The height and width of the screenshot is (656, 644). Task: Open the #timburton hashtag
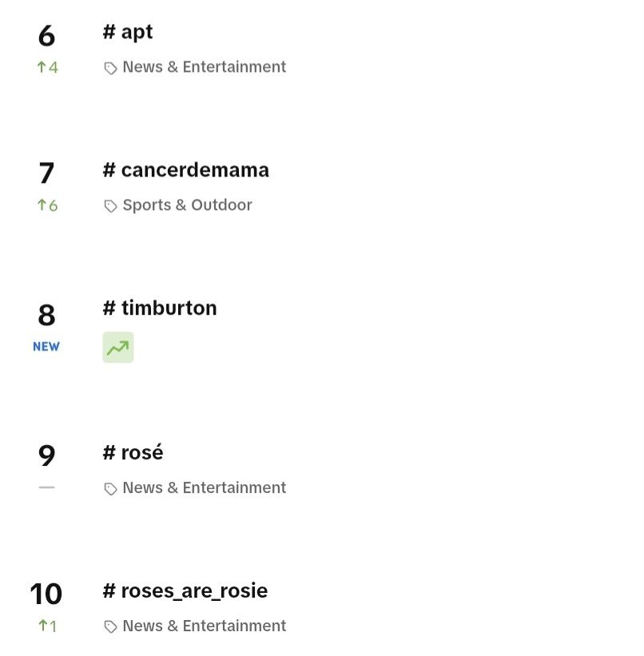click(160, 308)
